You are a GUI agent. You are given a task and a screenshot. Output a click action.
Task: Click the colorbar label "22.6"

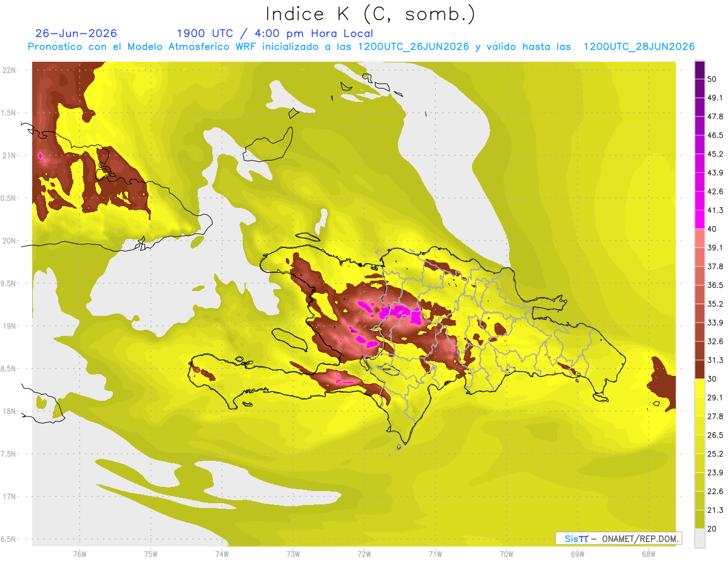715,491
